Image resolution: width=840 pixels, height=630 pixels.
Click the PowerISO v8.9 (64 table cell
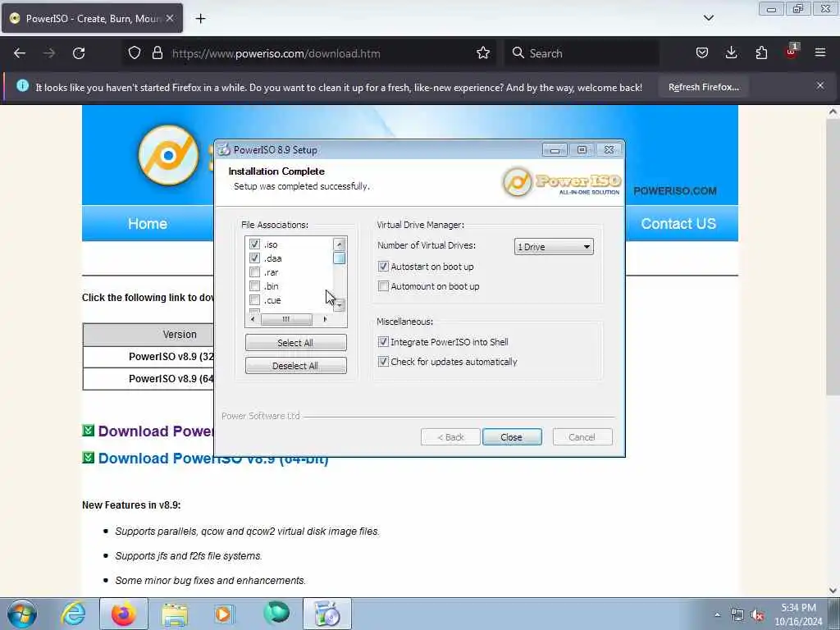coord(148,379)
